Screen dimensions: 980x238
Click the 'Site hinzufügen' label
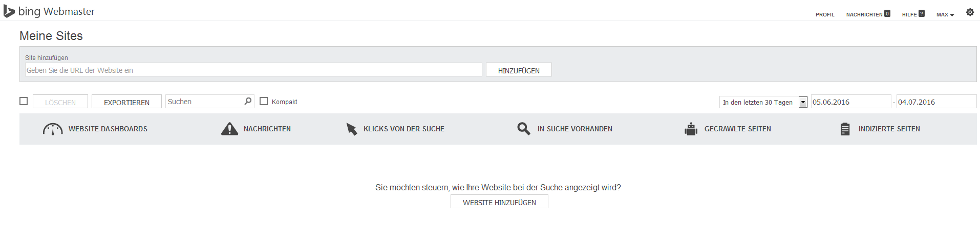click(x=47, y=58)
